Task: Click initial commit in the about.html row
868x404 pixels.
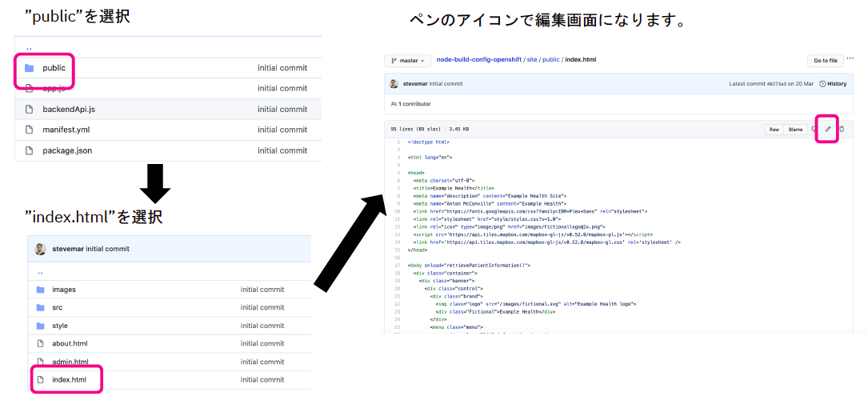Action: 262,343
